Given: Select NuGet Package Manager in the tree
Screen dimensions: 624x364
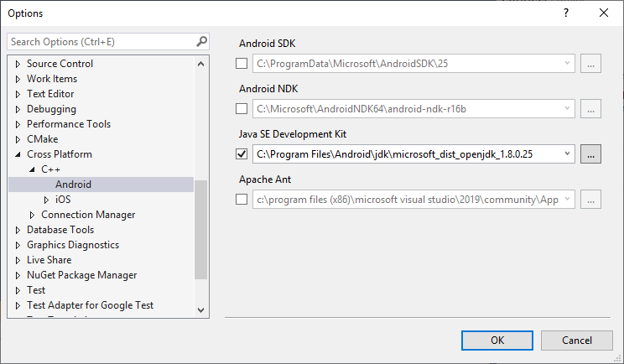Looking at the screenshot, I should point(81,275).
